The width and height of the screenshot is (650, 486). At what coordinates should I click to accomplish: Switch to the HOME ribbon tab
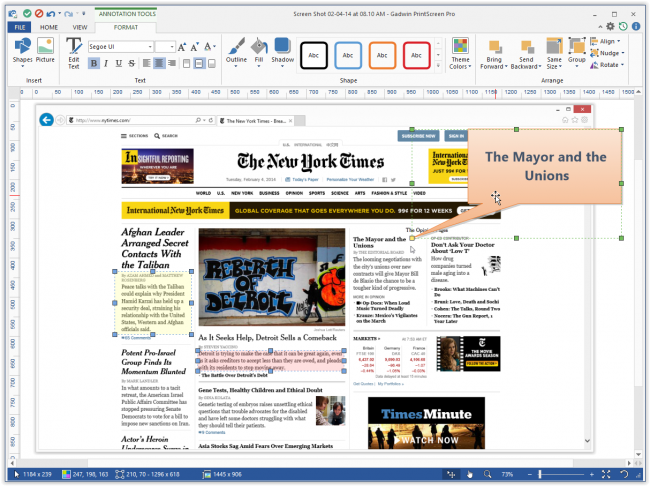[x=49, y=27]
